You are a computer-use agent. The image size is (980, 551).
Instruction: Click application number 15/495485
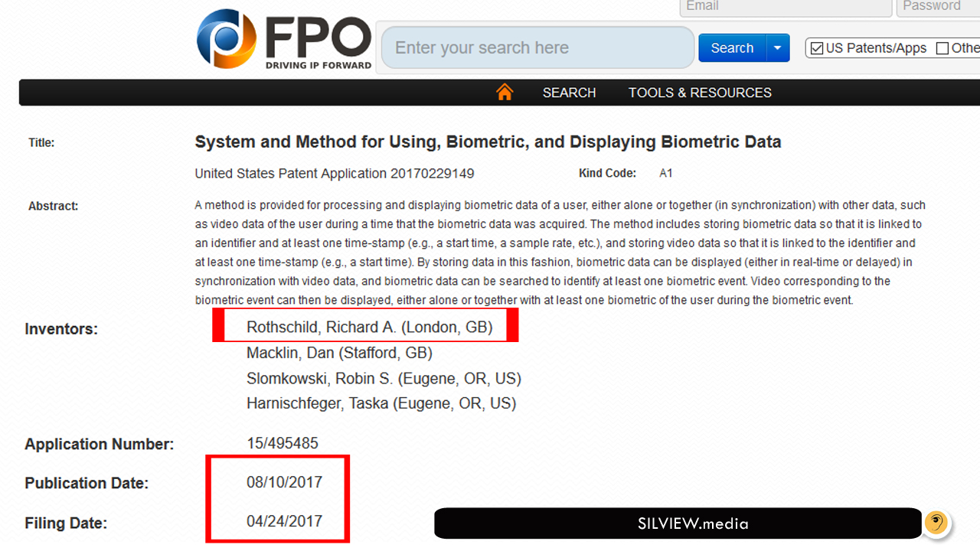point(283,444)
